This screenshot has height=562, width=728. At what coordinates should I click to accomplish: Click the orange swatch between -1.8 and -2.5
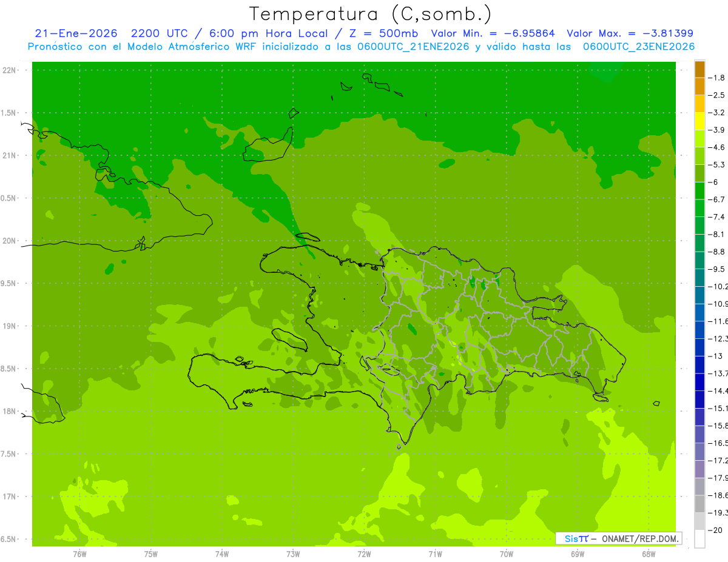699,86
